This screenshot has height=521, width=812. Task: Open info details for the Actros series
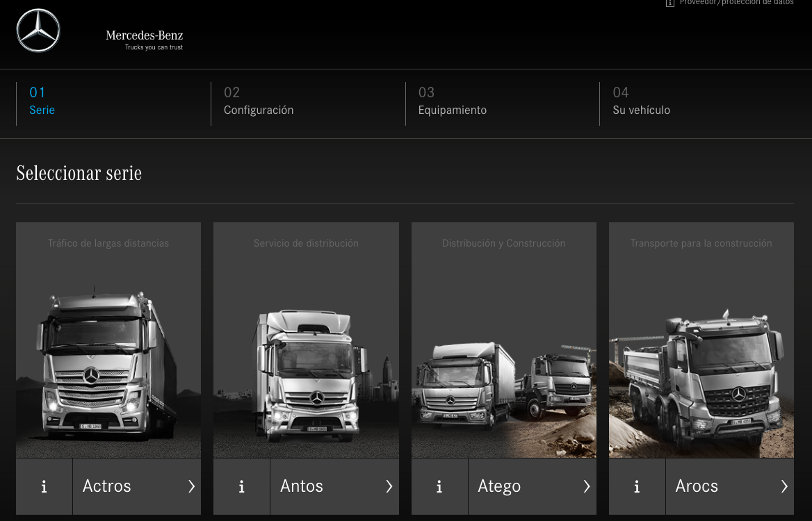44,486
